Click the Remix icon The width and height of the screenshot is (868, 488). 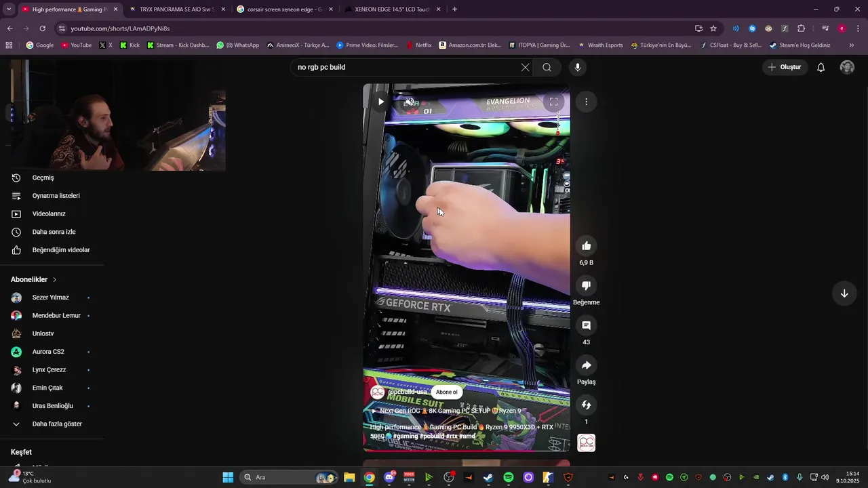coord(587,405)
